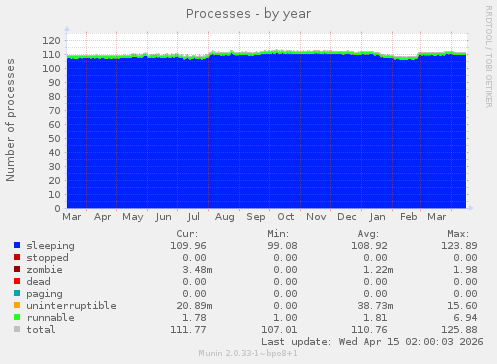Click total maximum value 125.88
Image resolution: width=497 pixels, height=364 pixels.
click(x=459, y=330)
